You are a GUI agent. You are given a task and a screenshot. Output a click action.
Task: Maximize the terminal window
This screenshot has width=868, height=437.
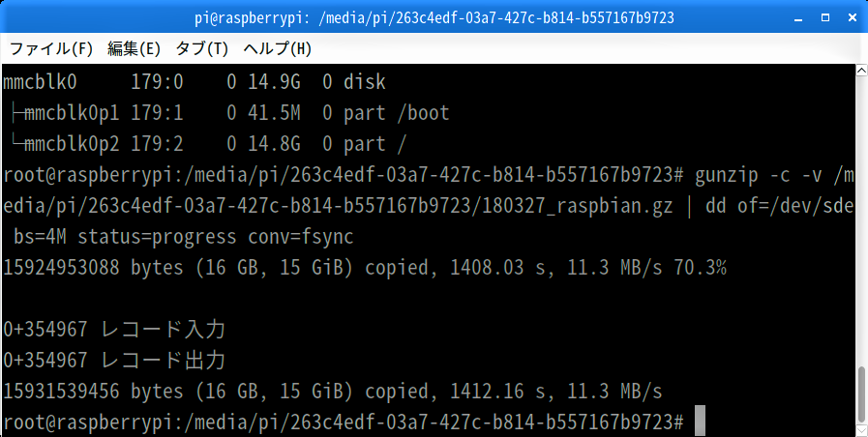[x=824, y=17]
